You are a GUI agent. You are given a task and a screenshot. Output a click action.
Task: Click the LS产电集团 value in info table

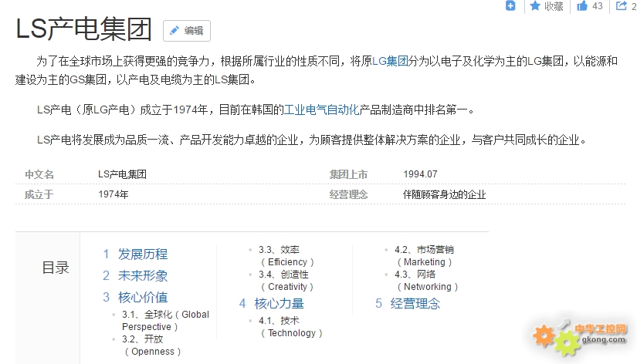(x=122, y=174)
